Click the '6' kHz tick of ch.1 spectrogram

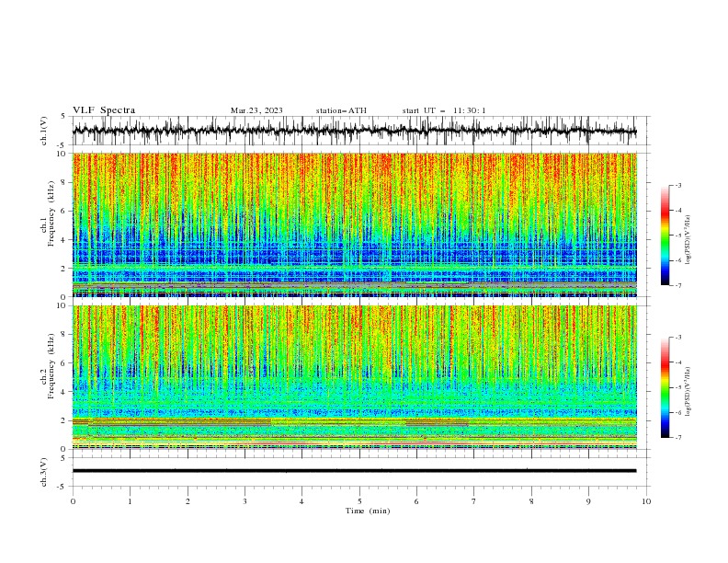(x=65, y=211)
